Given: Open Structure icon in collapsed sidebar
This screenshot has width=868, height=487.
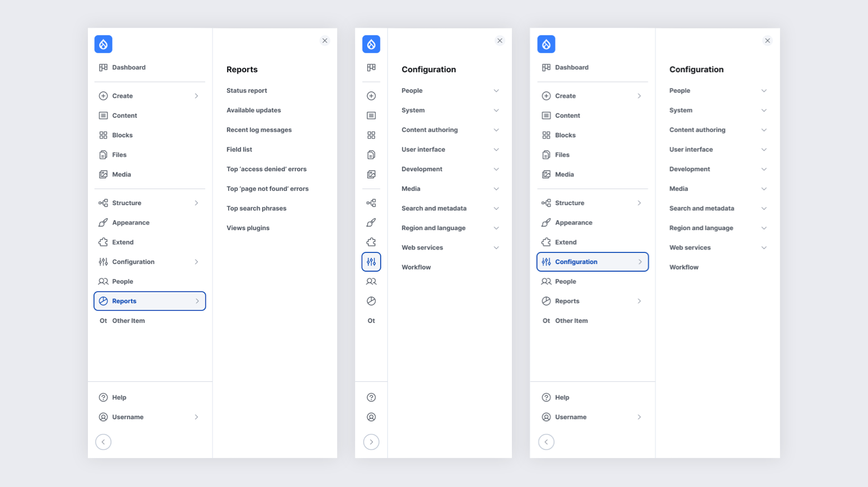Looking at the screenshot, I should (371, 203).
